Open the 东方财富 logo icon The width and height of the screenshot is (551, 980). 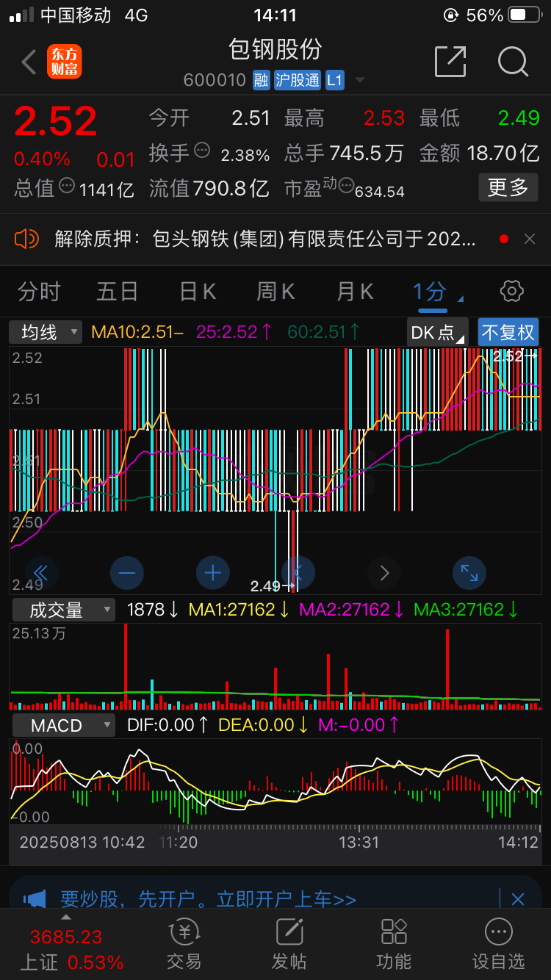pyautogui.click(x=65, y=62)
